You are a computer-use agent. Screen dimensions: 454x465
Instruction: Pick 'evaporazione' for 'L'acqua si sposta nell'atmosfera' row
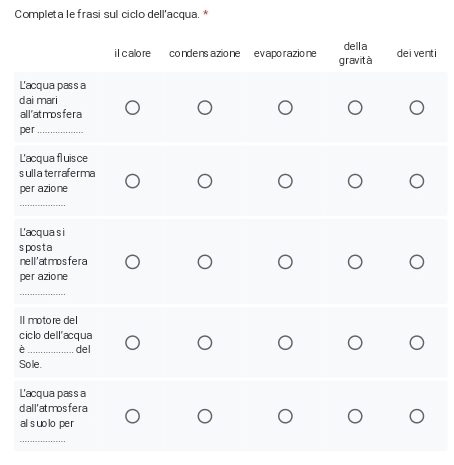pos(285,262)
